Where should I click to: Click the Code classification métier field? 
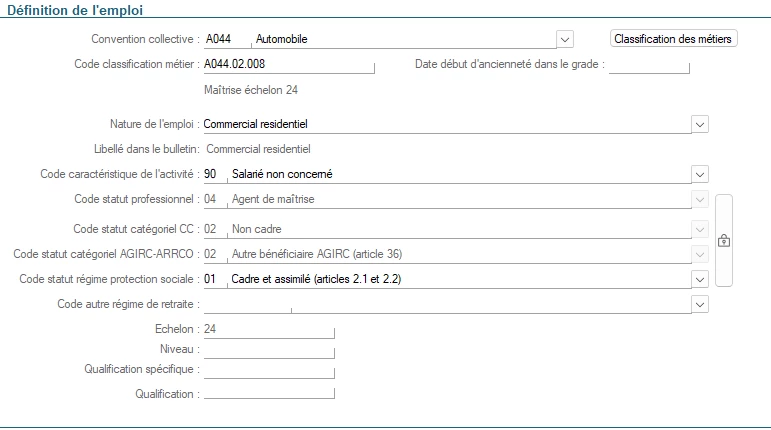288,66
